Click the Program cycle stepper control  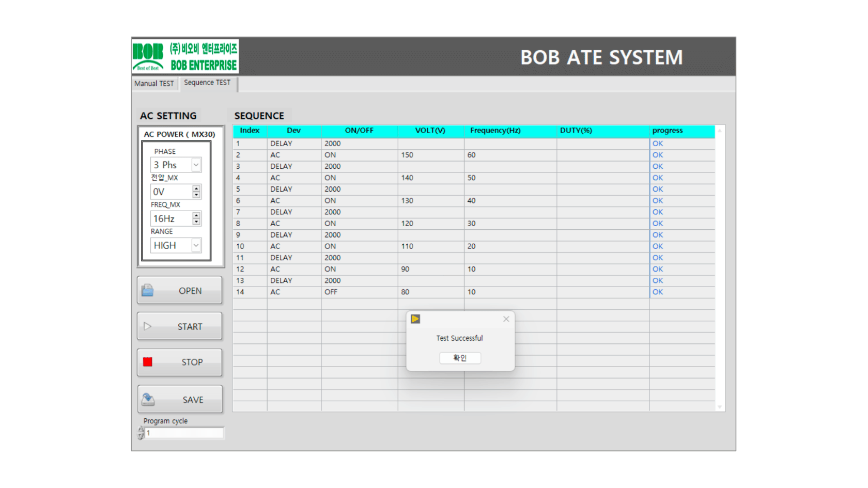point(141,433)
